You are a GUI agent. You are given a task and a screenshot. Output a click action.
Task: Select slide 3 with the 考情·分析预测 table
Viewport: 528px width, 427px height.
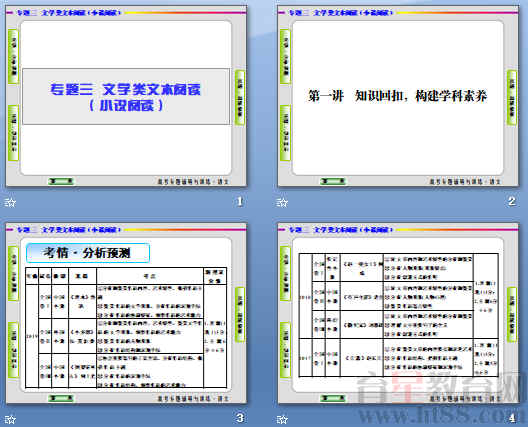(126, 313)
